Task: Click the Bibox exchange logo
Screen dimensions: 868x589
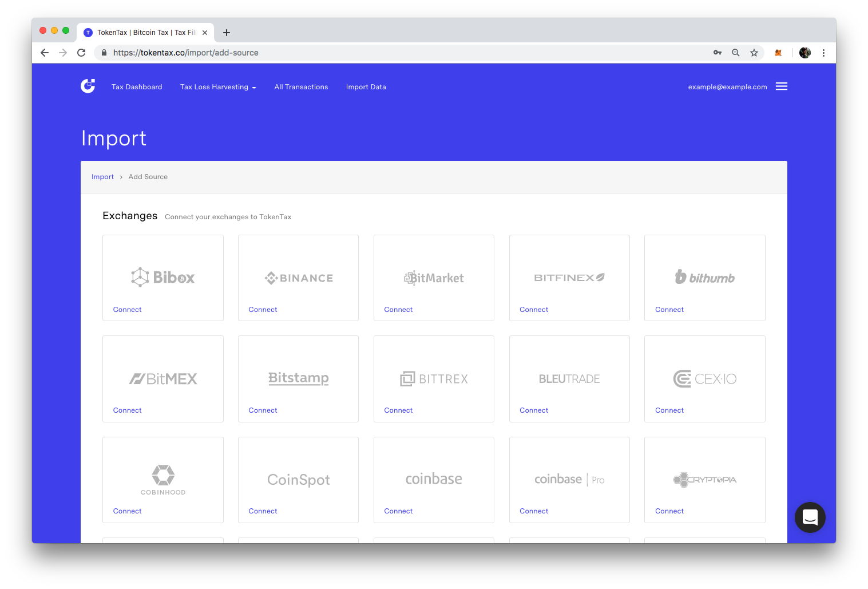Action: coord(163,278)
